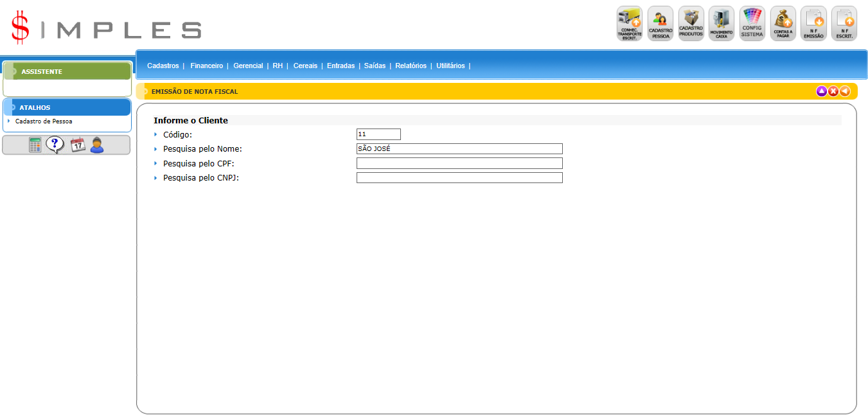This screenshot has height=417, width=868.
Task: Click the Pesquisa pelo CPF field
Action: point(459,163)
